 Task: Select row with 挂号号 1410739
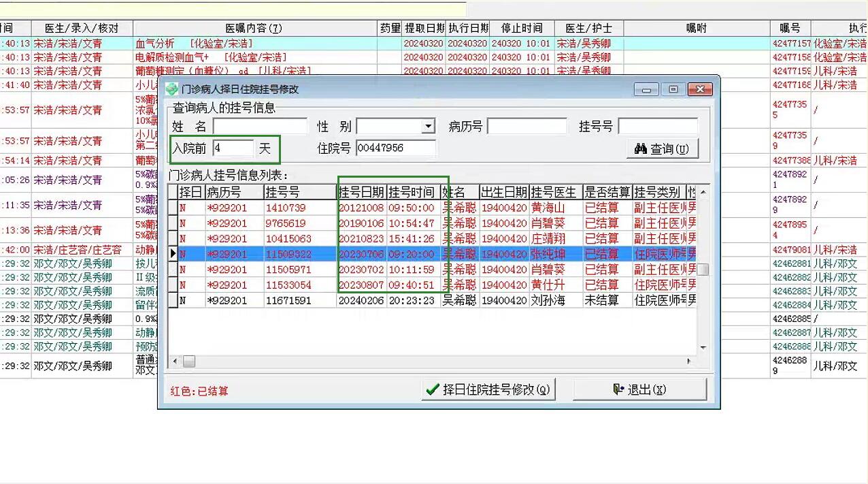click(433, 208)
